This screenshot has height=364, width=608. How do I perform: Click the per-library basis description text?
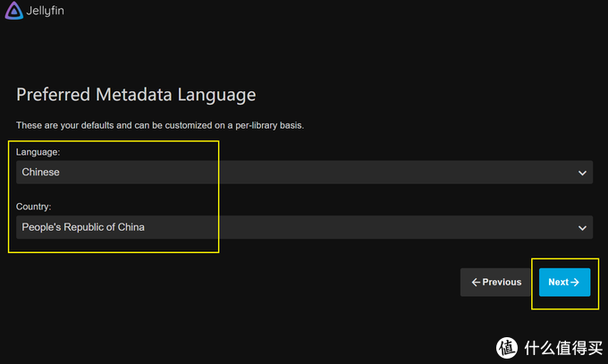click(160, 125)
